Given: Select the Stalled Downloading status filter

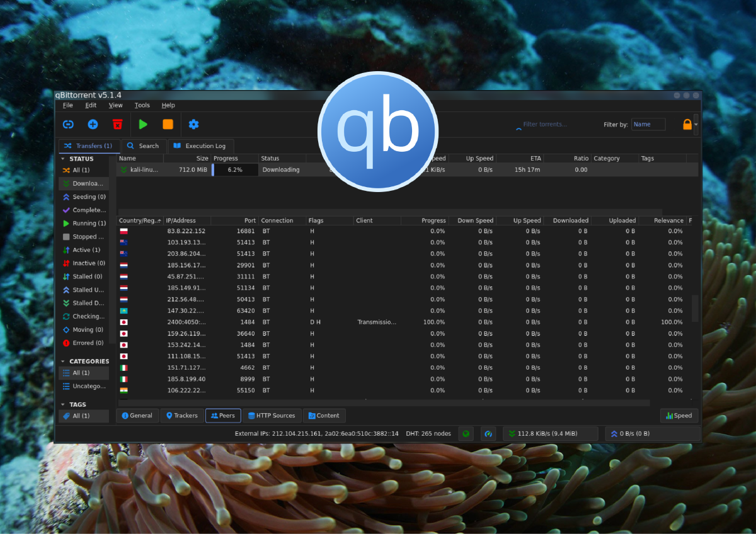Looking at the screenshot, I should point(84,303).
